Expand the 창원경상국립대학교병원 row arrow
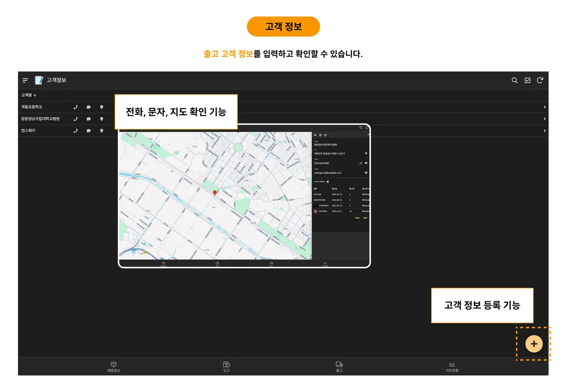The height and width of the screenshot is (392, 567). coord(544,119)
